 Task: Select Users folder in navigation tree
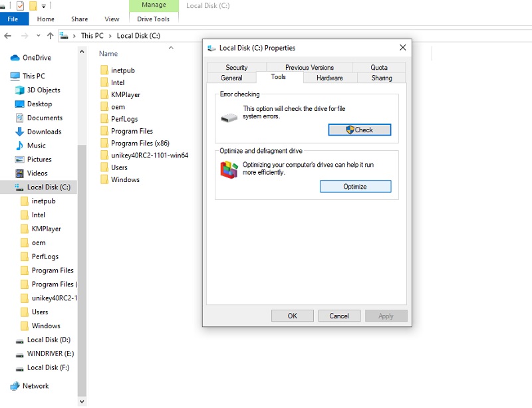coord(39,312)
